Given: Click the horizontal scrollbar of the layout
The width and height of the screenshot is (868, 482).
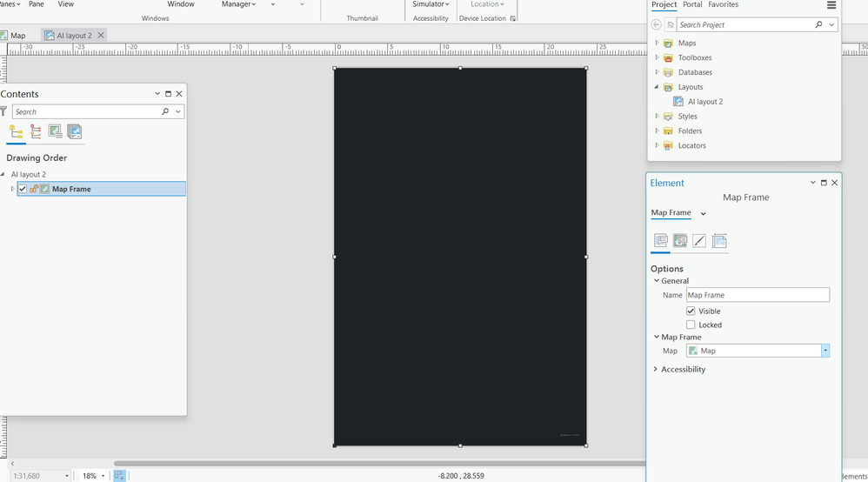Looking at the screenshot, I should (x=380, y=463).
